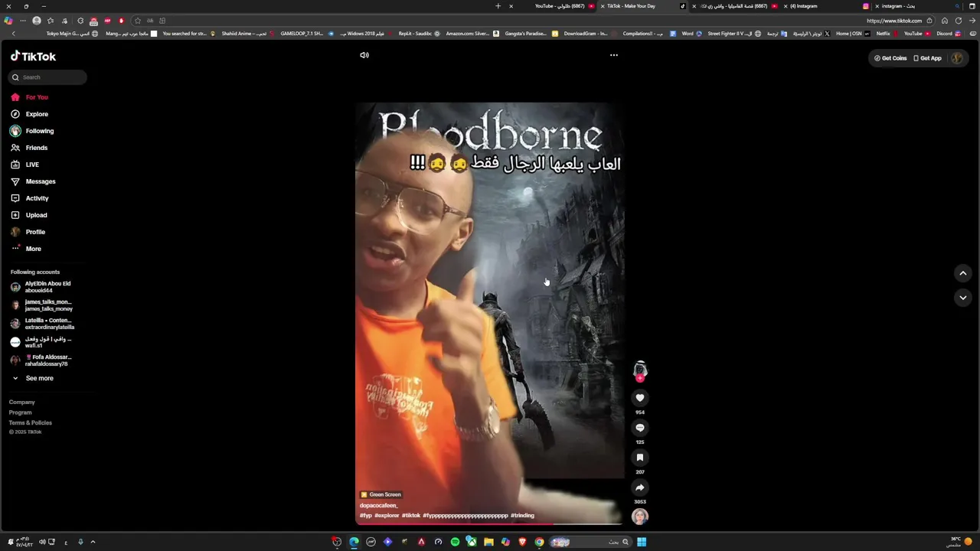Click the Get Coins button
The width and height of the screenshot is (980, 551).
coord(890,58)
